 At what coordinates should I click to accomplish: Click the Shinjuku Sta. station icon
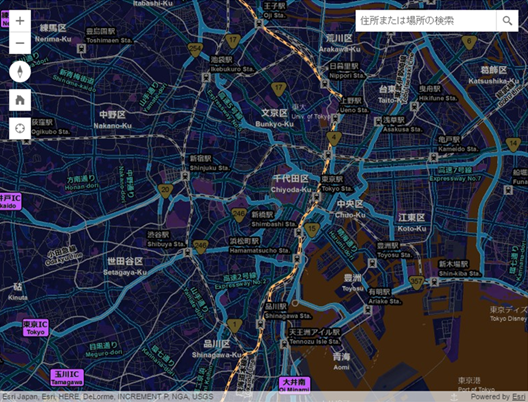[x=185, y=175]
